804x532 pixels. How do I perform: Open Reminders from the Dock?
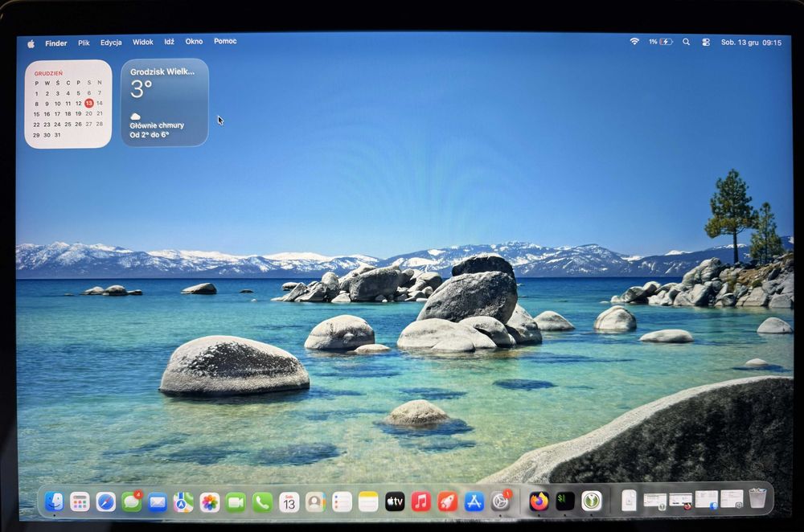[x=342, y=503]
